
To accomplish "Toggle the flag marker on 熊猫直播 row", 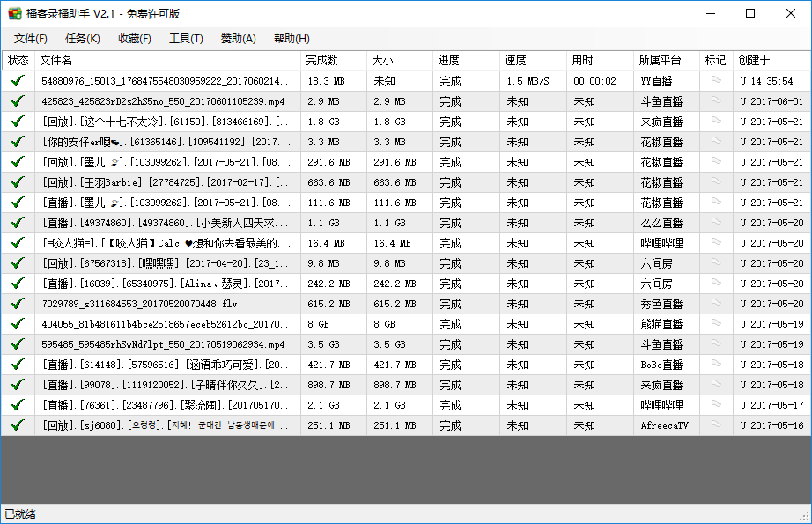I will 716,324.
